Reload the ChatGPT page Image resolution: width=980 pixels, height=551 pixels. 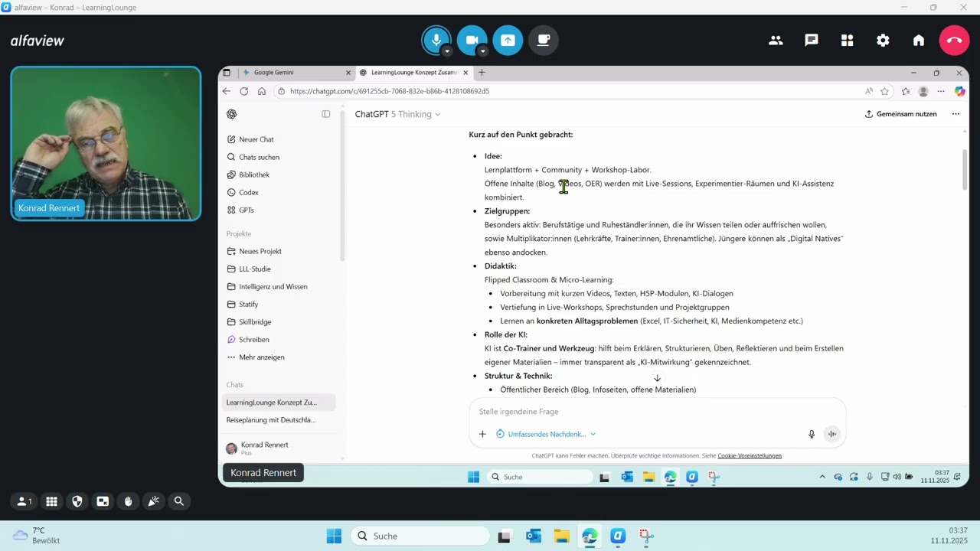[244, 91]
